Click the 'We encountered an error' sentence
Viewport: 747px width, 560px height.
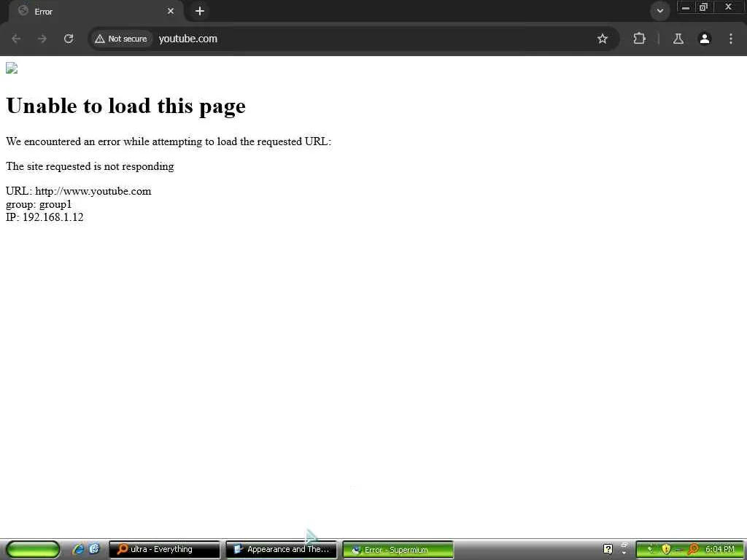169,141
